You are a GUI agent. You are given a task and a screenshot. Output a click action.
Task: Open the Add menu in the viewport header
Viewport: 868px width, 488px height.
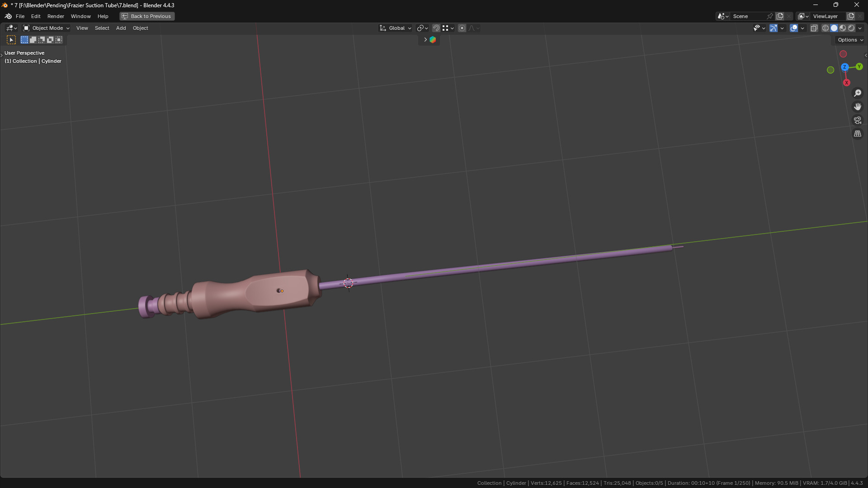pos(121,28)
